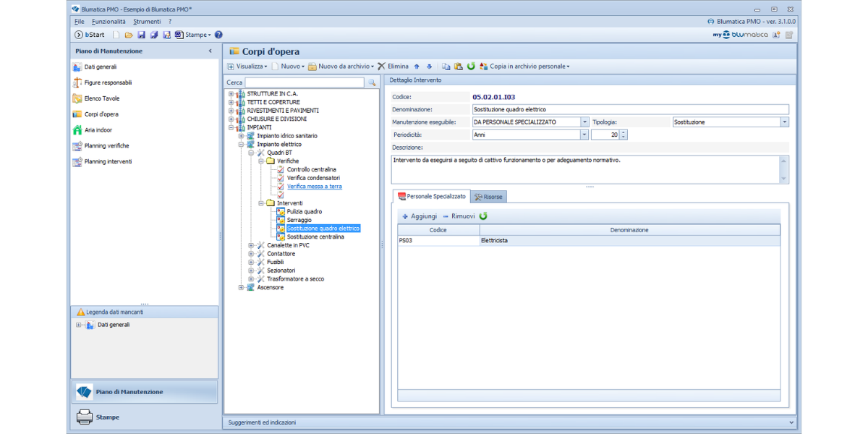
Task: Click the search magnifier icon next to Cerca
Action: [x=372, y=83]
